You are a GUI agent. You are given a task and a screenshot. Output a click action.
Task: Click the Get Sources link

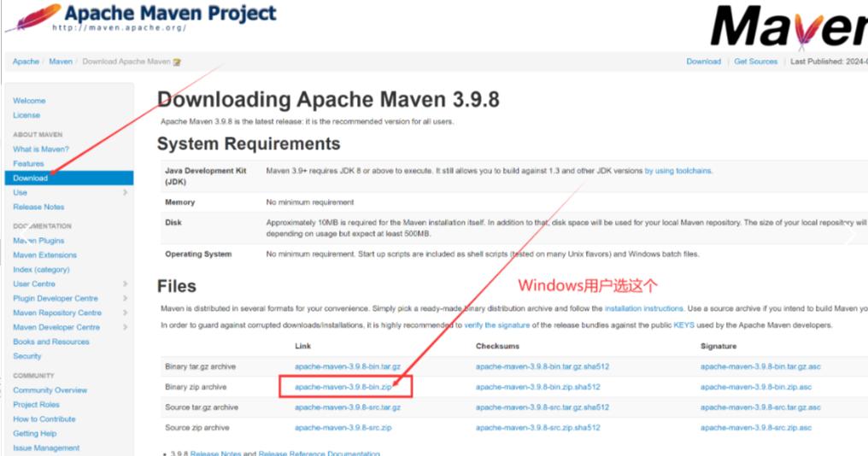755,61
